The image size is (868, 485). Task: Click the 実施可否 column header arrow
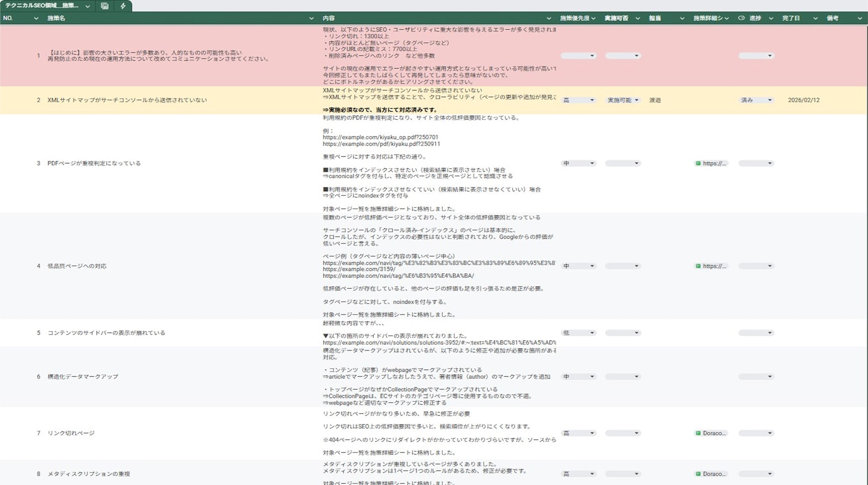[637, 18]
